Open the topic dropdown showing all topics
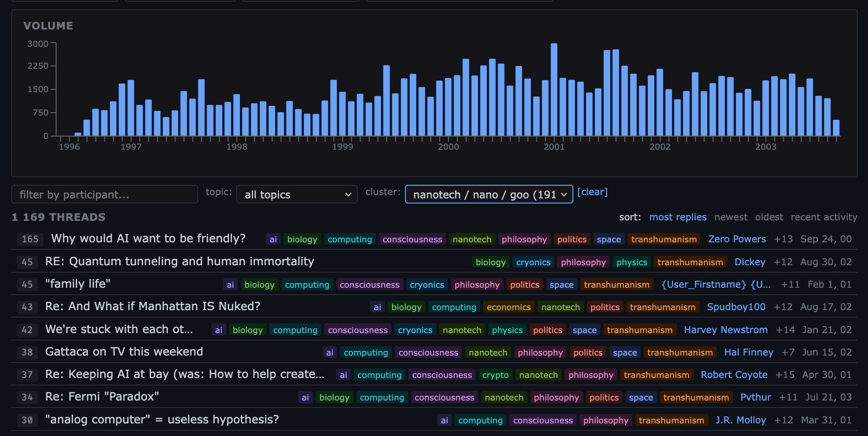The width and height of the screenshot is (868, 436). point(297,195)
